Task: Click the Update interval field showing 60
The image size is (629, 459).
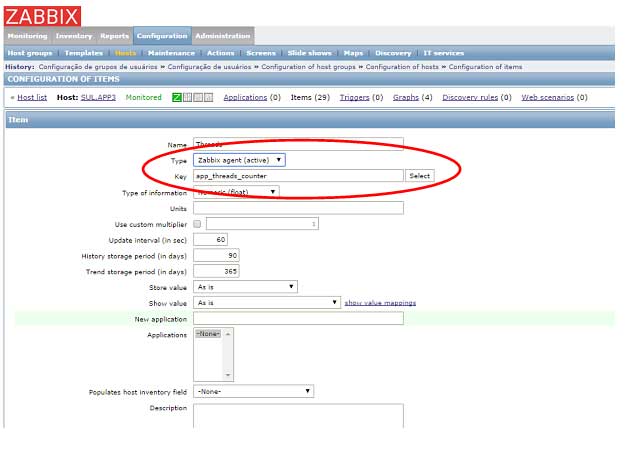Action: click(x=211, y=240)
